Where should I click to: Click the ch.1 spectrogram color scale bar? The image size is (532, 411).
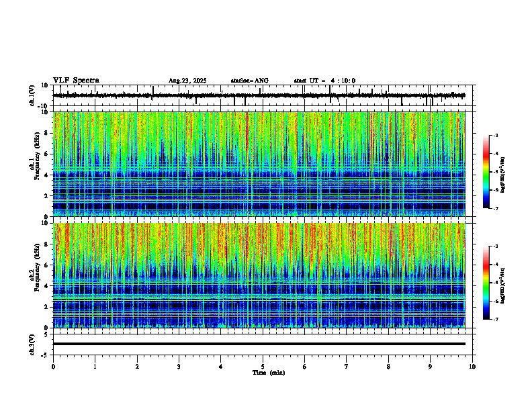[x=486, y=172]
